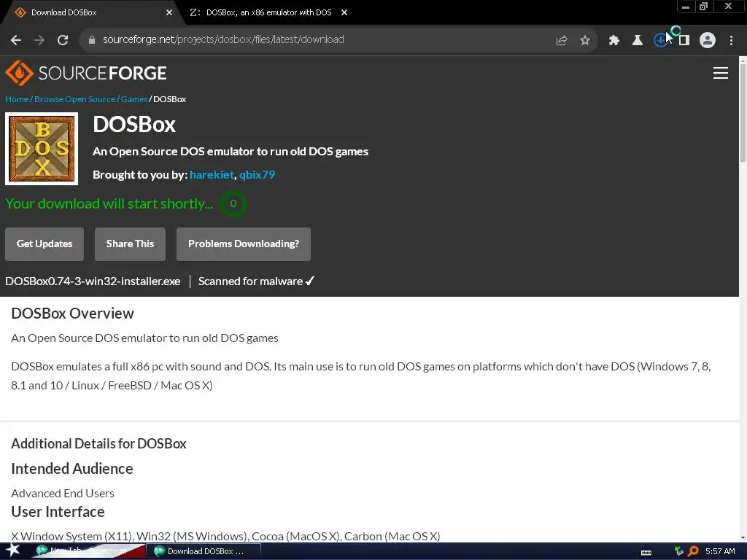
Task: Open harekiet's profile link
Action: coord(212,175)
